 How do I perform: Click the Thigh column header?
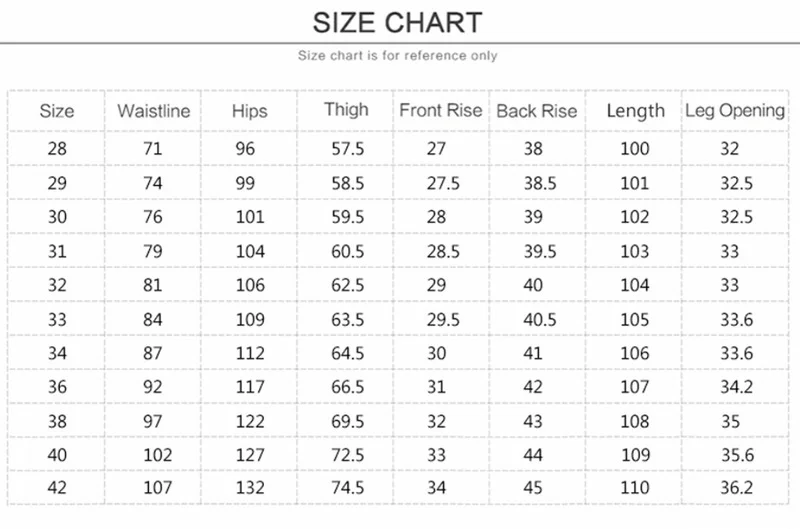coord(346,110)
